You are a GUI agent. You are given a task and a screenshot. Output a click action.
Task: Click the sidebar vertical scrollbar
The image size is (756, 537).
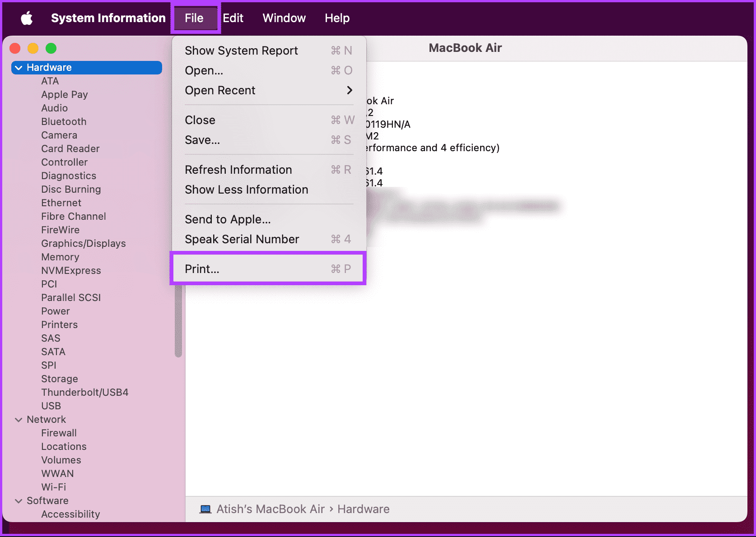(x=178, y=320)
